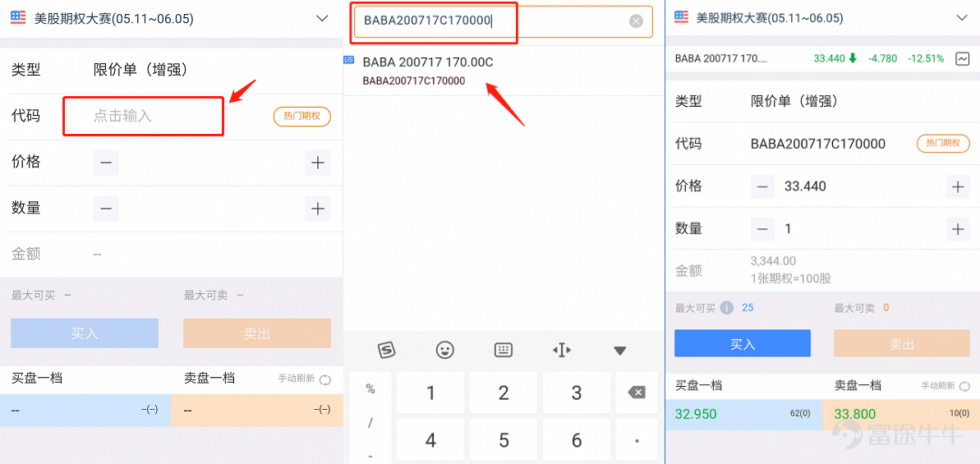980x464 pixels.
Task: Open 热门期权 in left panel
Action: 301,116
